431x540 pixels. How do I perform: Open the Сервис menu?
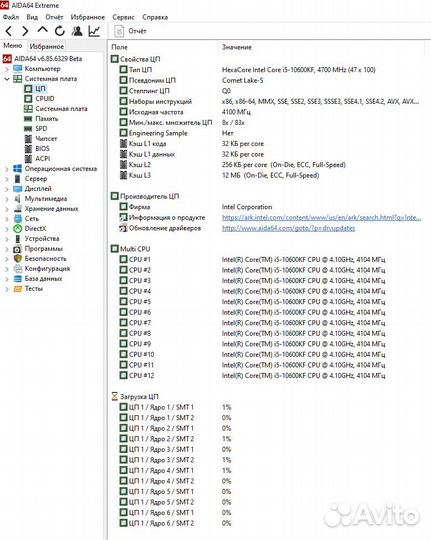coord(123,17)
